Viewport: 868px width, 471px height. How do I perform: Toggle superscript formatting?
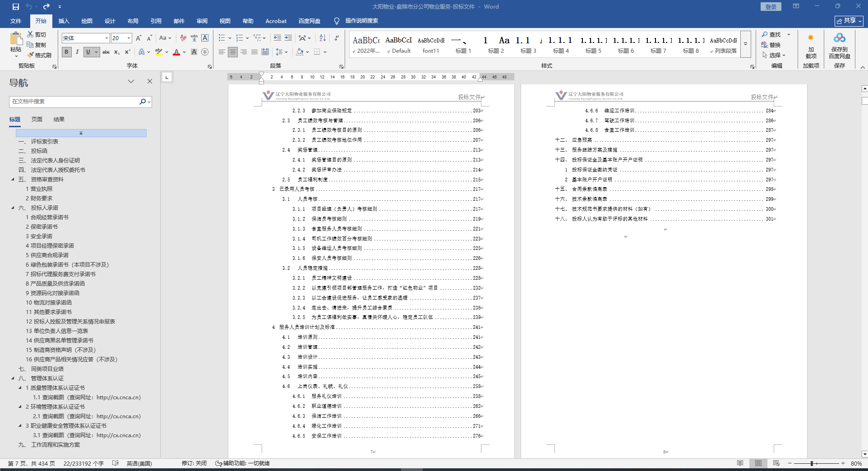(x=128, y=52)
